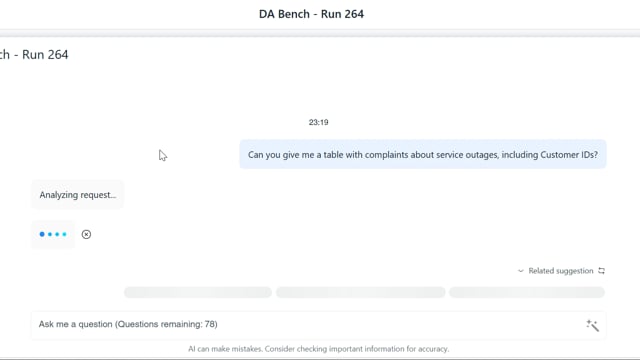Select the user message about service outages

pos(423,155)
